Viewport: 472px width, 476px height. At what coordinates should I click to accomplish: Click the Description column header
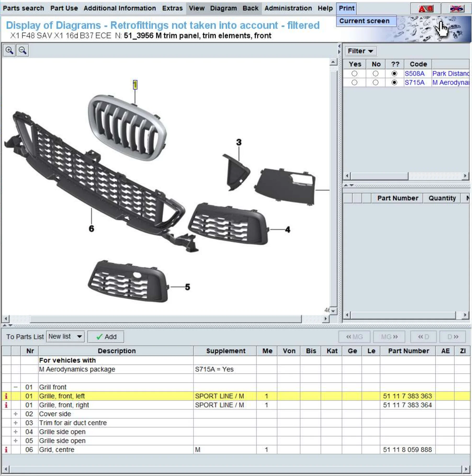click(116, 351)
